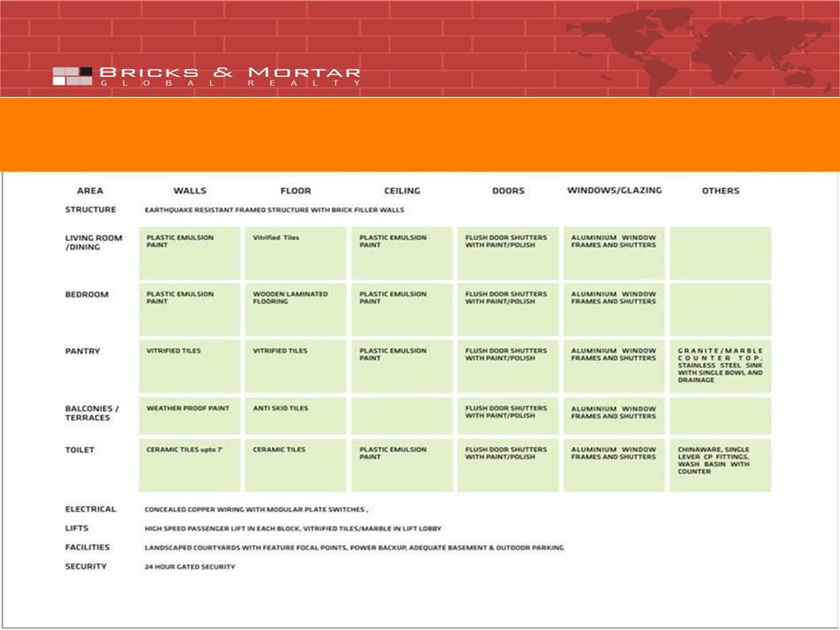
Task: Select the CEILING column header
Action: (402, 191)
